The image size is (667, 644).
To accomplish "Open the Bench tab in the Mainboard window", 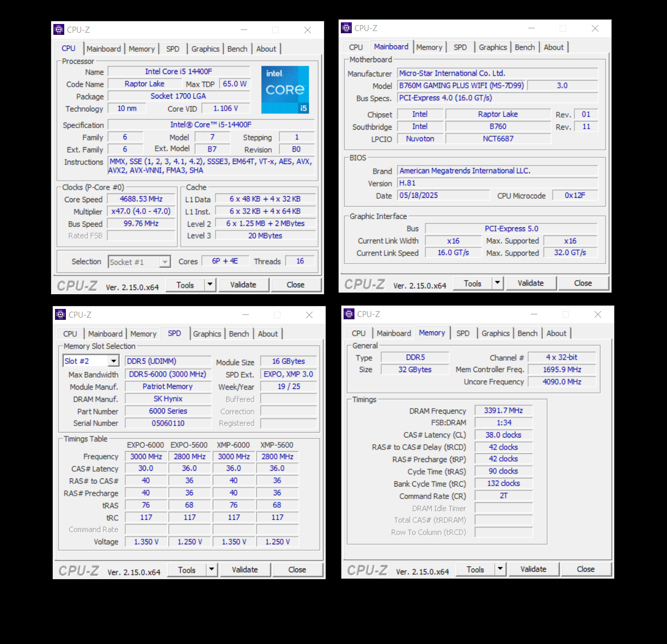I will [x=525, y=47].
